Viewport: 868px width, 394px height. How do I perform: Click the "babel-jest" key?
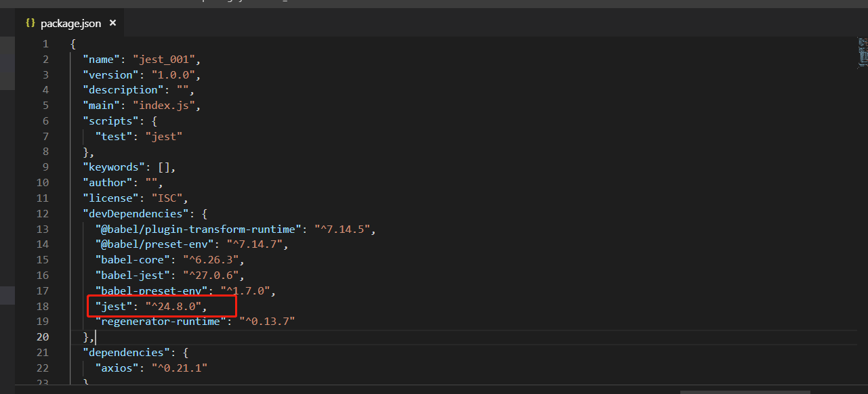point(133,276)
